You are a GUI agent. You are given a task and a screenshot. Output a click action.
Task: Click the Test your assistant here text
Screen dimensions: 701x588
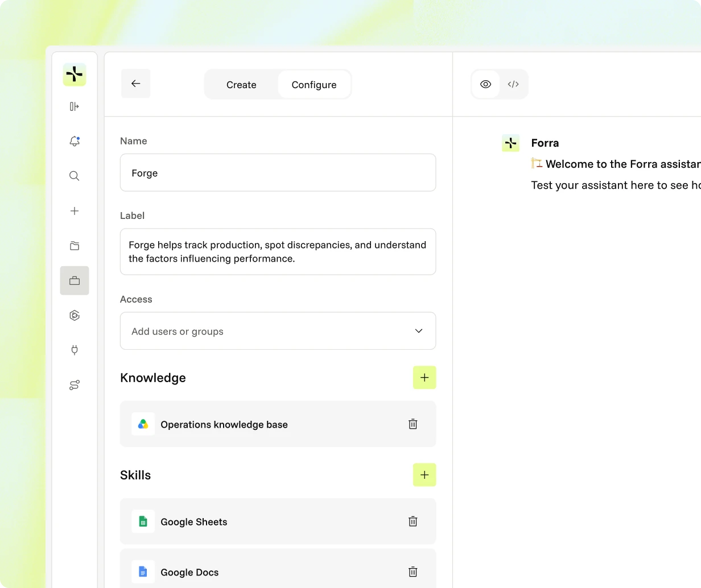coord(616,185)
